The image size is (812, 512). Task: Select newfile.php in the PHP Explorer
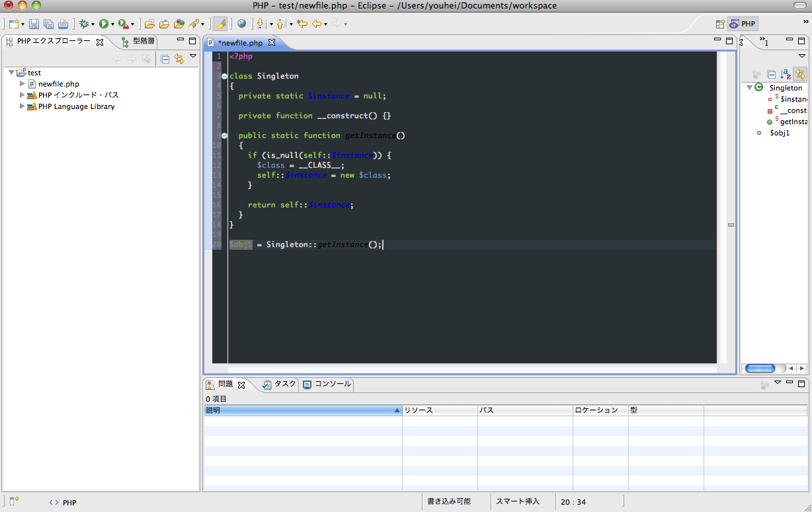click(x=58, y=84)
